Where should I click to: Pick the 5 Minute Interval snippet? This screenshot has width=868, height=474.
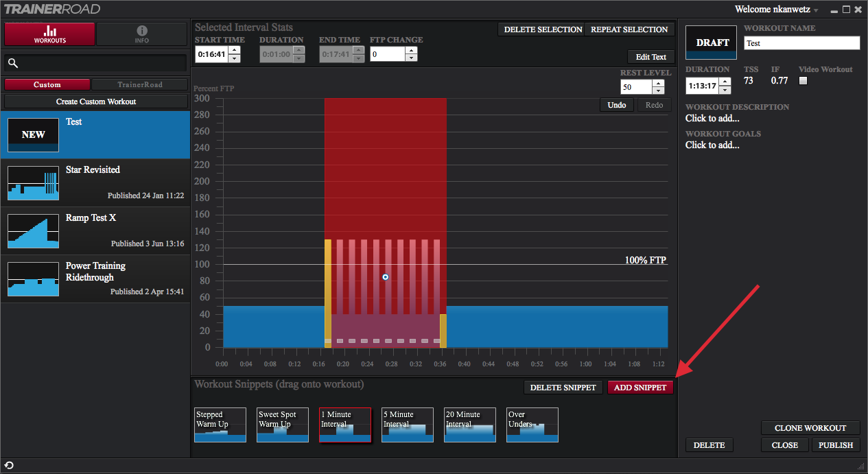(408, 425)
